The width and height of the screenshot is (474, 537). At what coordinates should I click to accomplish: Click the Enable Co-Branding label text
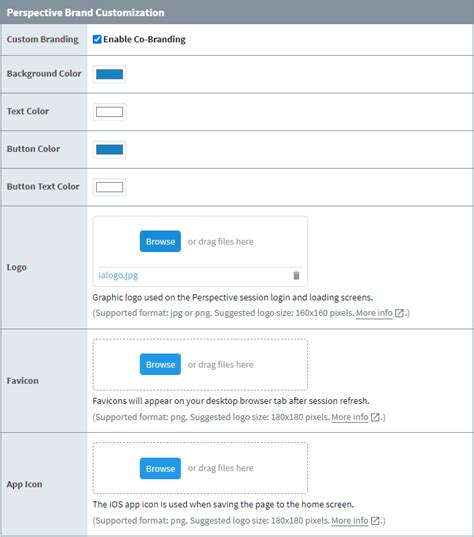144,39
